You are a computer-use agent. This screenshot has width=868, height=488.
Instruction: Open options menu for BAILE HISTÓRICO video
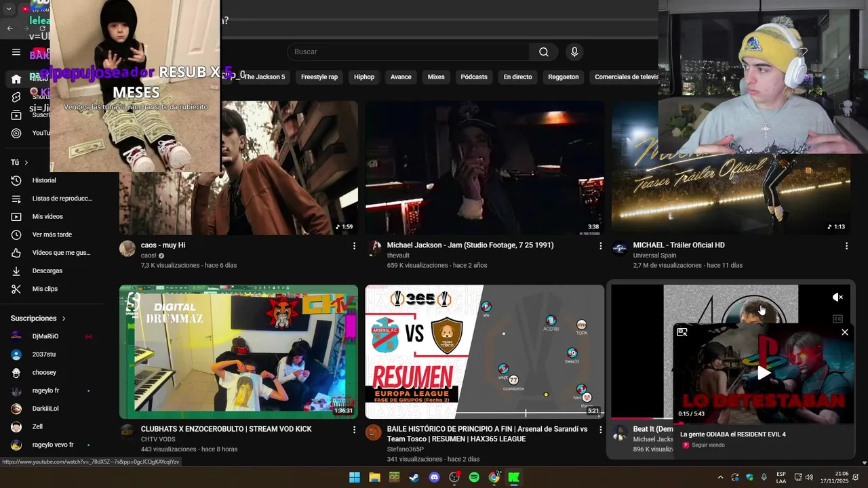coord(600,430)
